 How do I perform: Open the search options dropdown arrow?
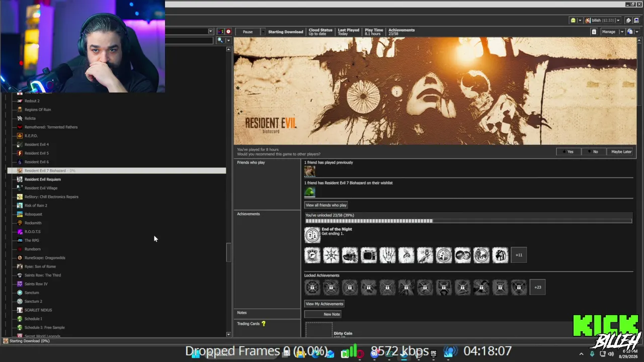[x=227, y=40]
